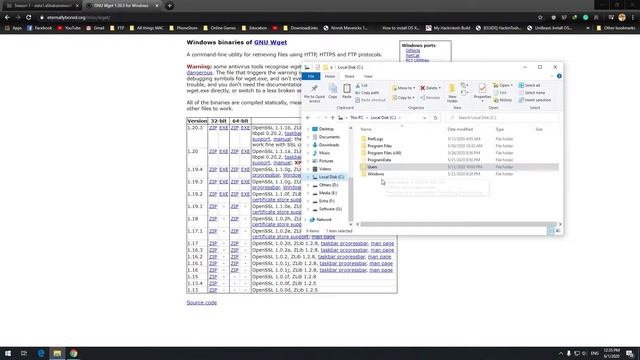Screen dimensions: 640x360
Task: Open Windows Start menu
Action: [8, 353]
